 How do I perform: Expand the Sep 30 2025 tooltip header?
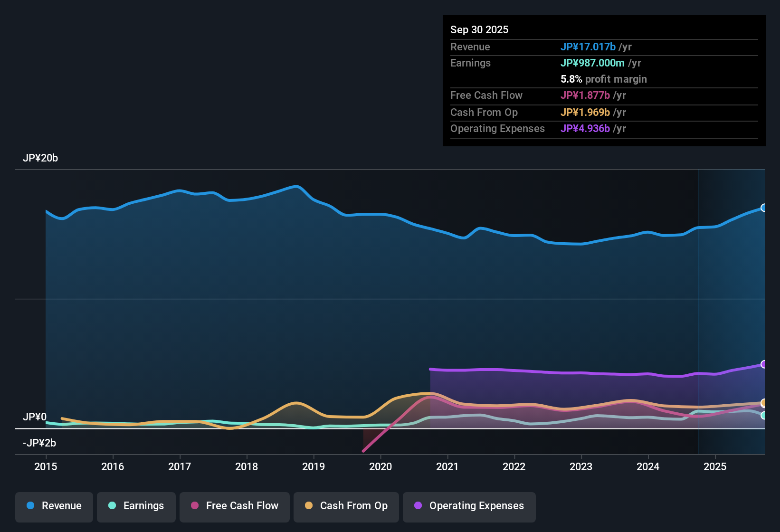tap(479, 29)
